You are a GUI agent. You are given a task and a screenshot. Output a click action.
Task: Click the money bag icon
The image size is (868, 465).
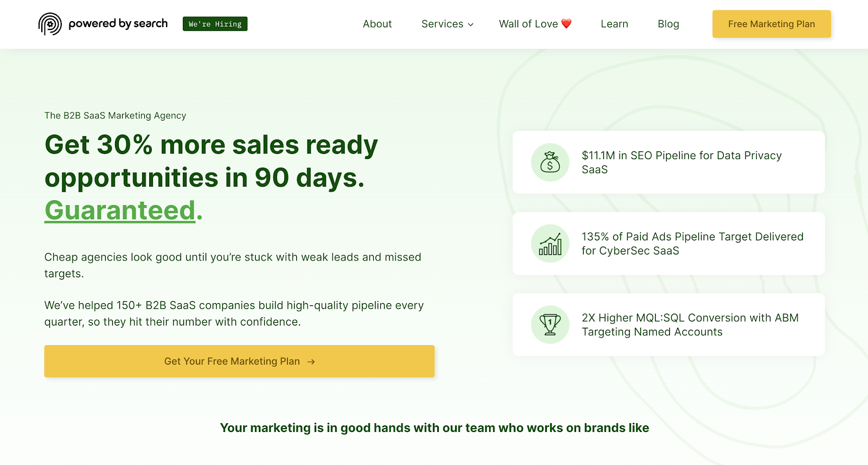[x=550, y=162]
